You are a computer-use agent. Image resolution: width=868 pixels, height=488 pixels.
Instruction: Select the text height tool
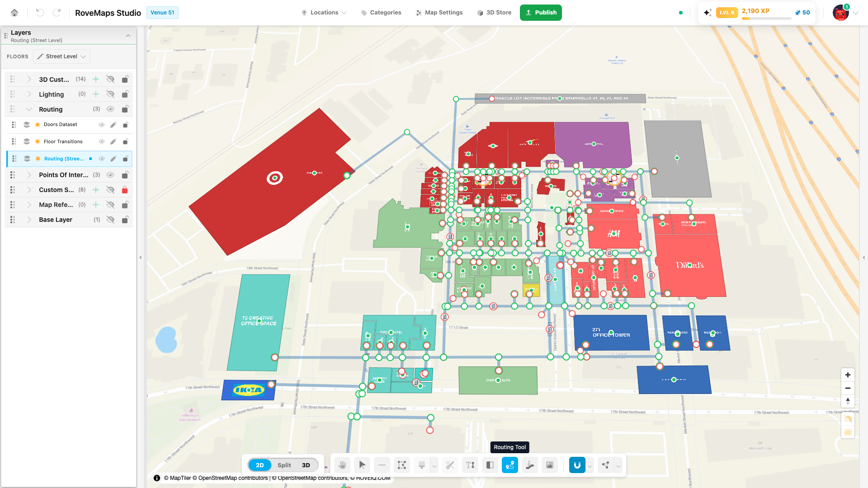pos(470,465)
